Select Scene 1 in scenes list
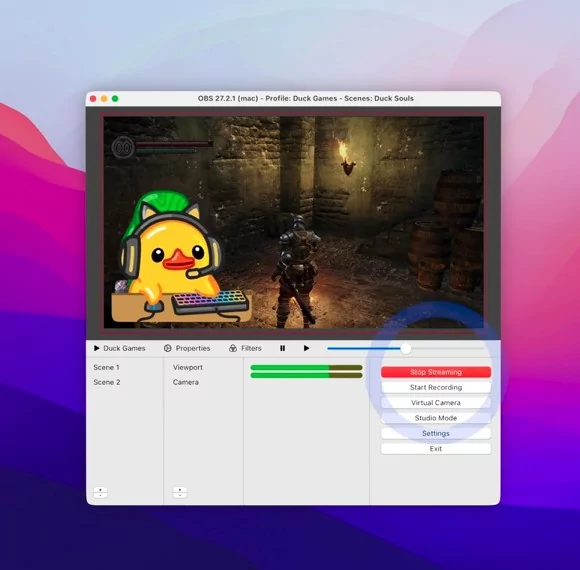The height and width of the screenshot is (570, 580). pyautogui.click(x=106, y=367)
